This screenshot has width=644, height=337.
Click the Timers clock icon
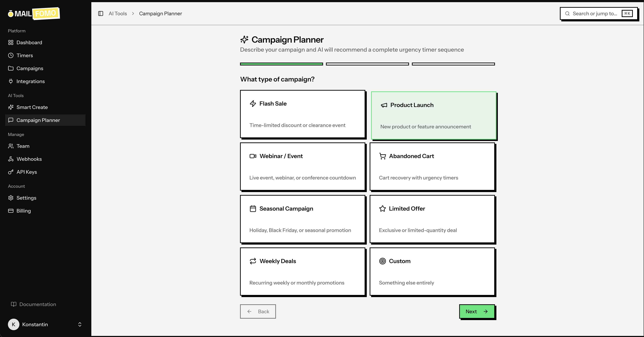[x=10, y=55]
